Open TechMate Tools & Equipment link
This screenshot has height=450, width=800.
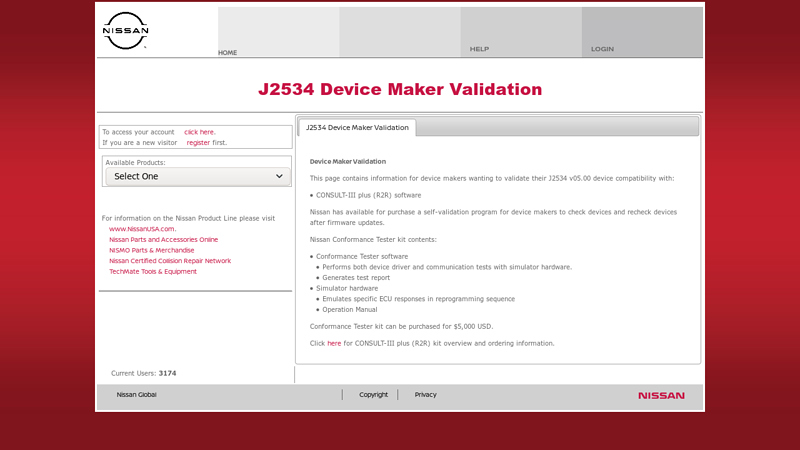(x=153, y=271)
